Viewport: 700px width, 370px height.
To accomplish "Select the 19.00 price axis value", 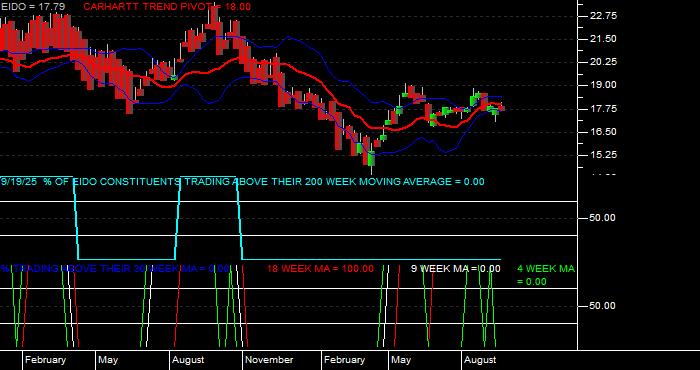I will click(603, 85).
